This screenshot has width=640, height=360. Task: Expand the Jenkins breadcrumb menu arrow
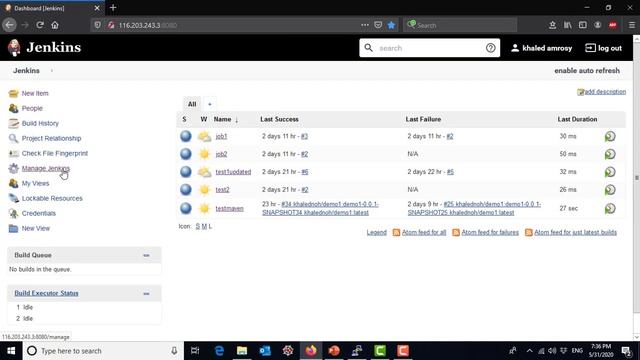coord(51,71)
